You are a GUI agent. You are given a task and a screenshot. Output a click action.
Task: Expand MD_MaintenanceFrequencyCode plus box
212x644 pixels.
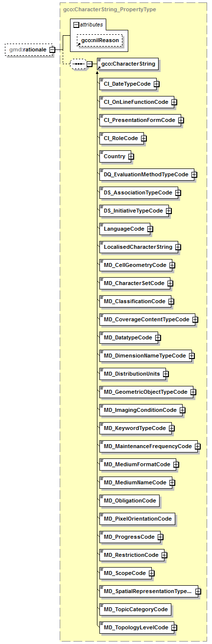198,447
